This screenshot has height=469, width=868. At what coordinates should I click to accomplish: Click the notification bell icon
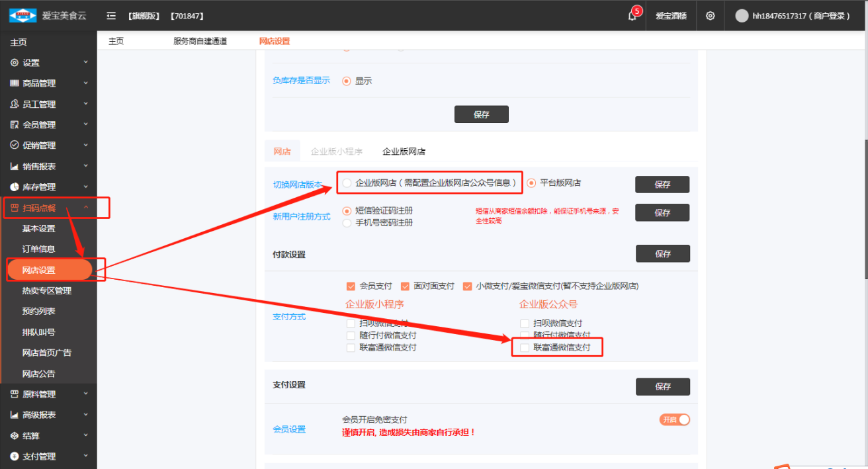[x=632, y=16]
